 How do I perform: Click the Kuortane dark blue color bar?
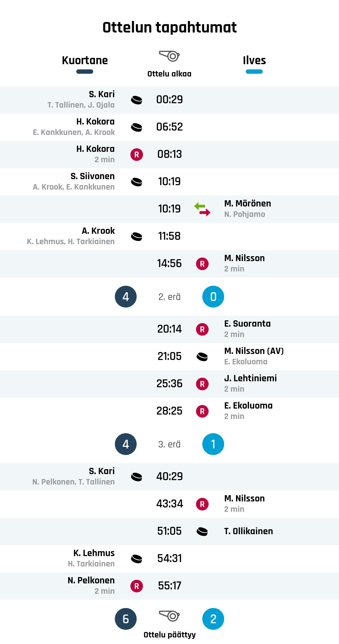click(x=85, y=72)
